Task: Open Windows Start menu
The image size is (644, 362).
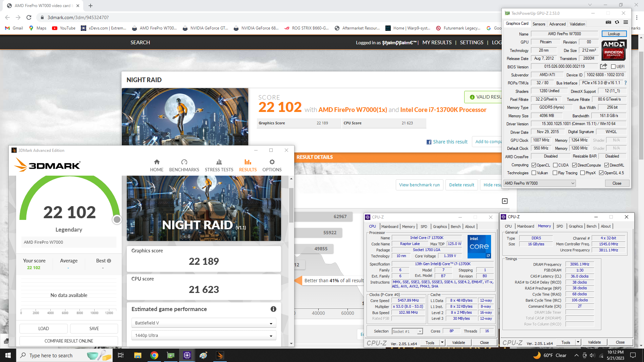Action: point(8,355)
